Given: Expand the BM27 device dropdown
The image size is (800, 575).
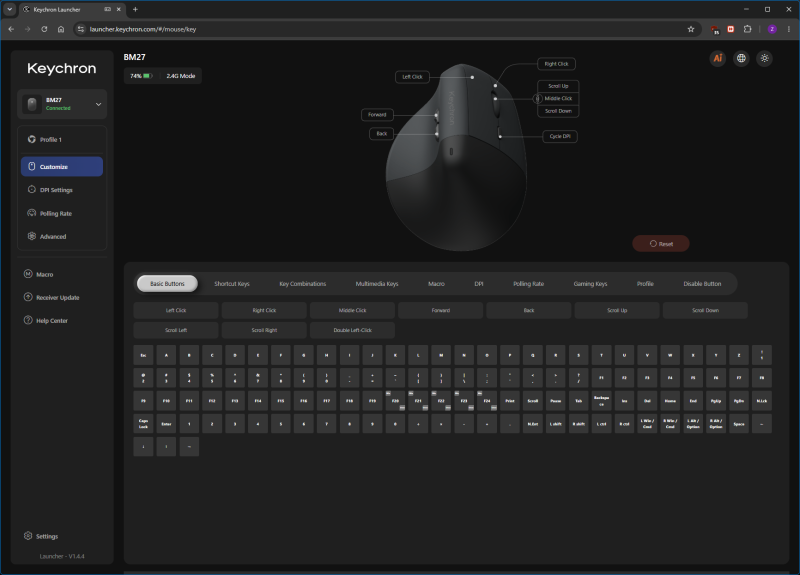Looking at the screenshot, I should click(98, 104).
